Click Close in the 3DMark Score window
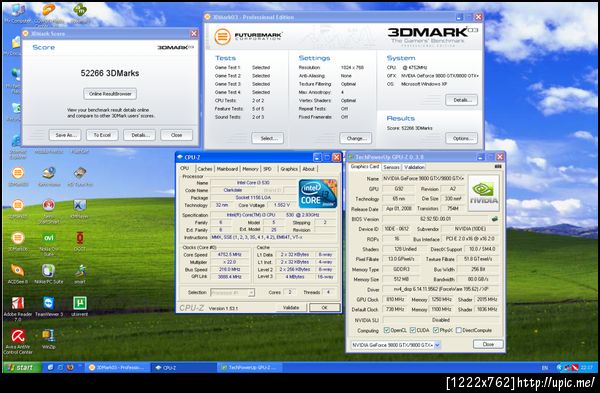This screenshot has width=600, height=393. click(x=176, y=135)
